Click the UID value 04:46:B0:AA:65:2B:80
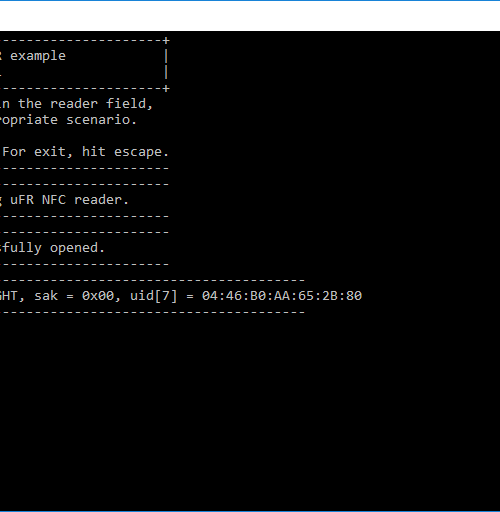 pyautogui.click(x=282, y=296)
